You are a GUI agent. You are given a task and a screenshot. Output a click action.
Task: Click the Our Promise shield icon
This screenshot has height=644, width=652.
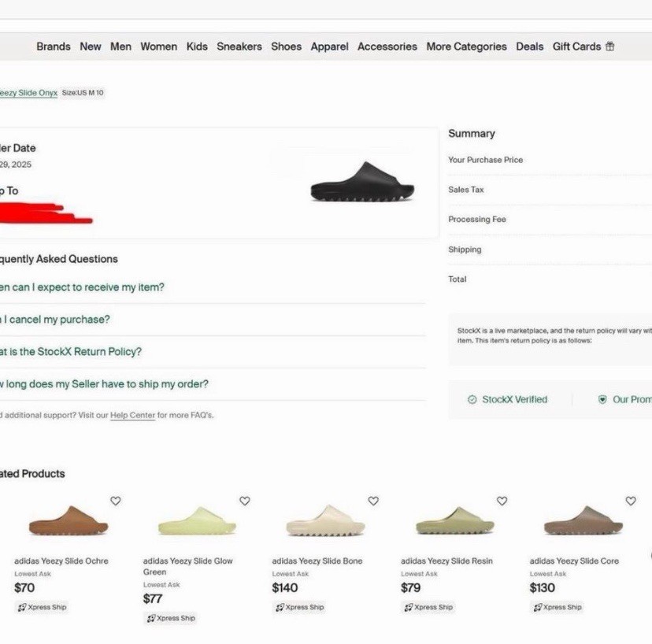(602, 400)
